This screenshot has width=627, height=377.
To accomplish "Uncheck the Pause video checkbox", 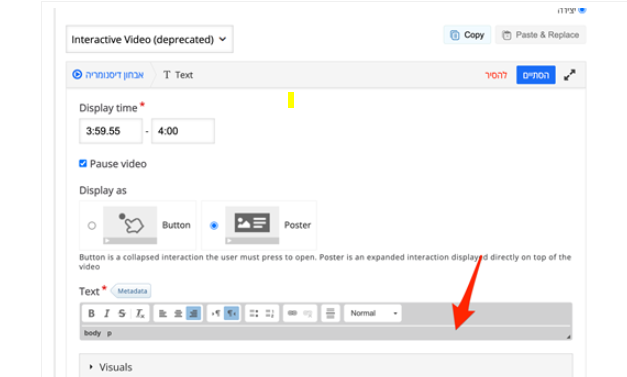I will [83, 164].
